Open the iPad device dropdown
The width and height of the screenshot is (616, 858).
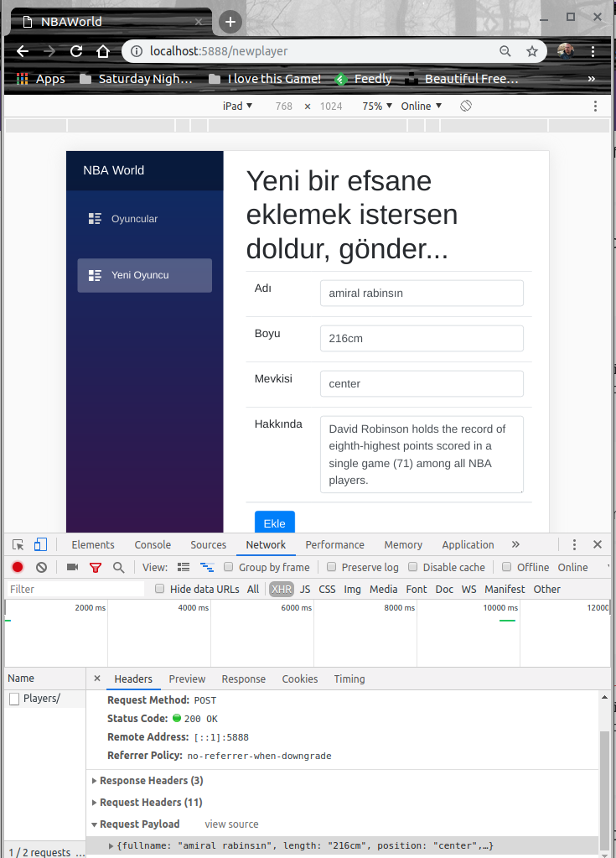click(237, 106)
